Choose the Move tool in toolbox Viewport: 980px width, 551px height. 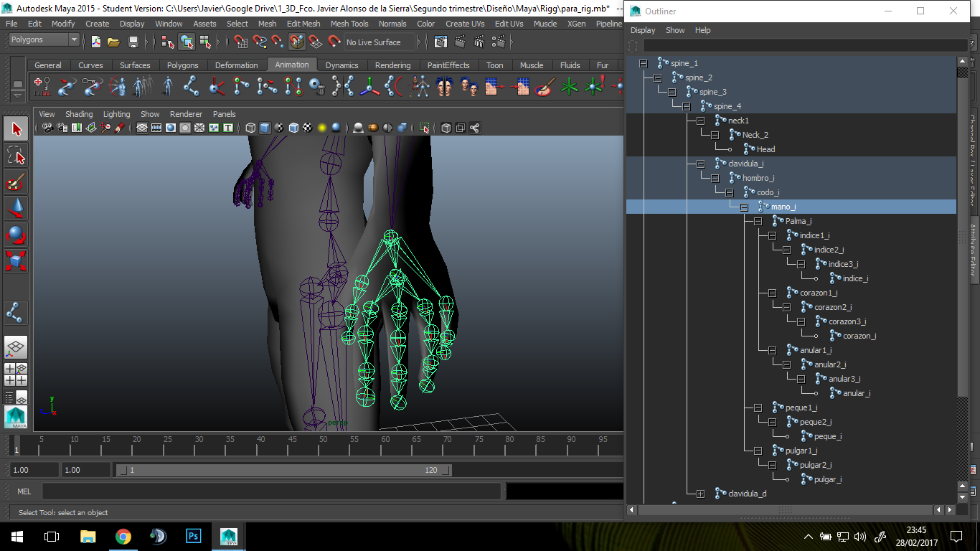pos(16,208)
